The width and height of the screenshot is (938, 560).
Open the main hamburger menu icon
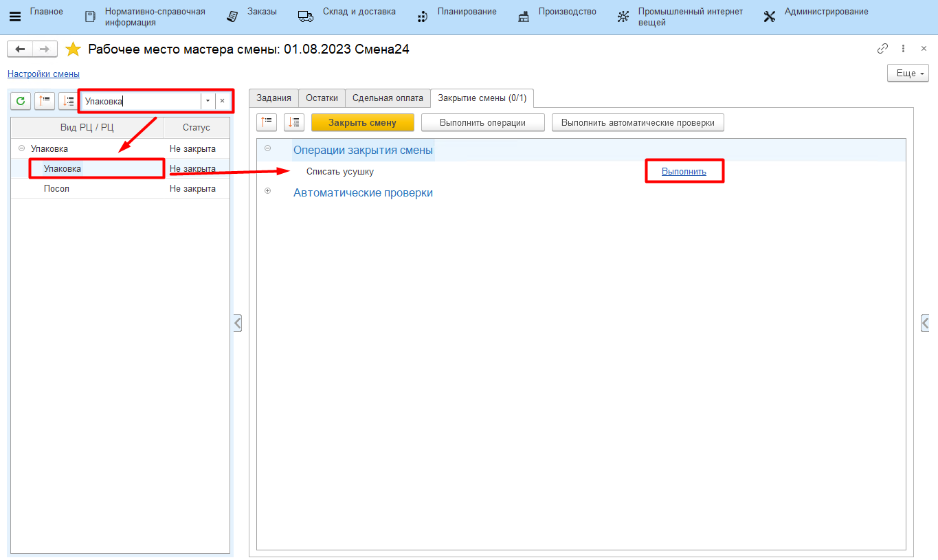(15, 16)
